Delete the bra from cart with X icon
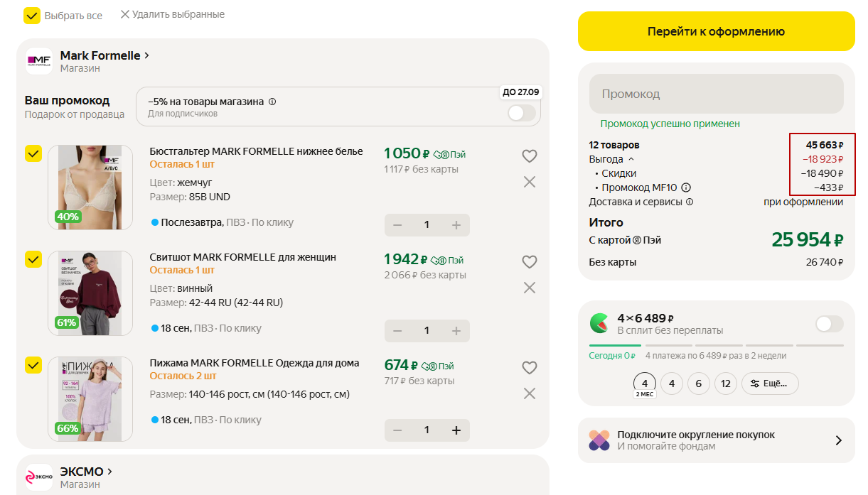The height and width of the screenshot is (495, 868). [x=529, y=182]
